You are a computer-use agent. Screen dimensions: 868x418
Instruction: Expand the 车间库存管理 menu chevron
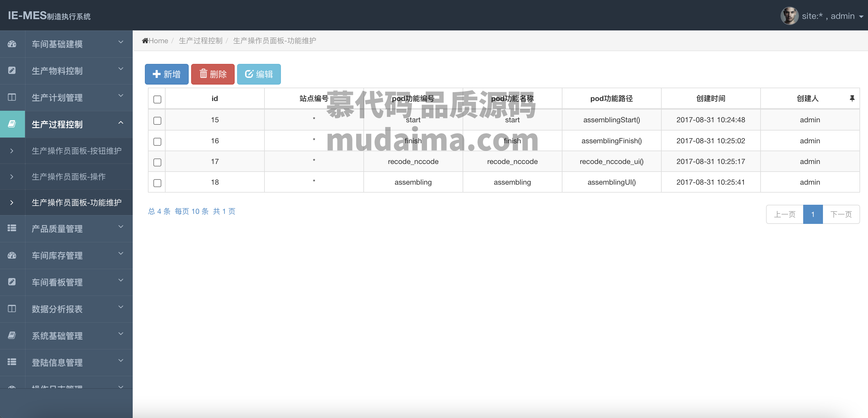point(121,254)
